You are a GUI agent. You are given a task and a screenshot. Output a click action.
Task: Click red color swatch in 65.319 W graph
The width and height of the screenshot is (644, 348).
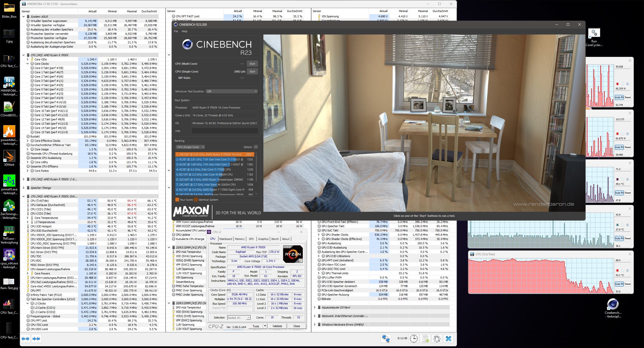click(x=617, y=84)
